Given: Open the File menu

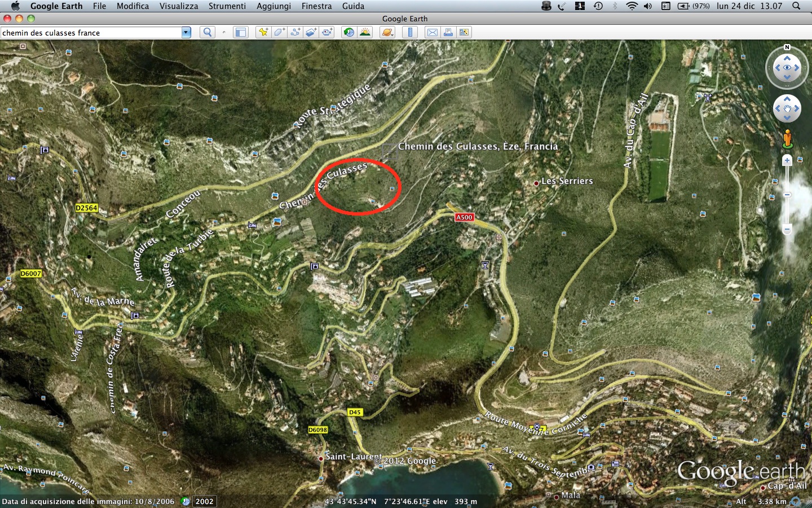Looking at the screenshot, I should click(x=99, y=6).
